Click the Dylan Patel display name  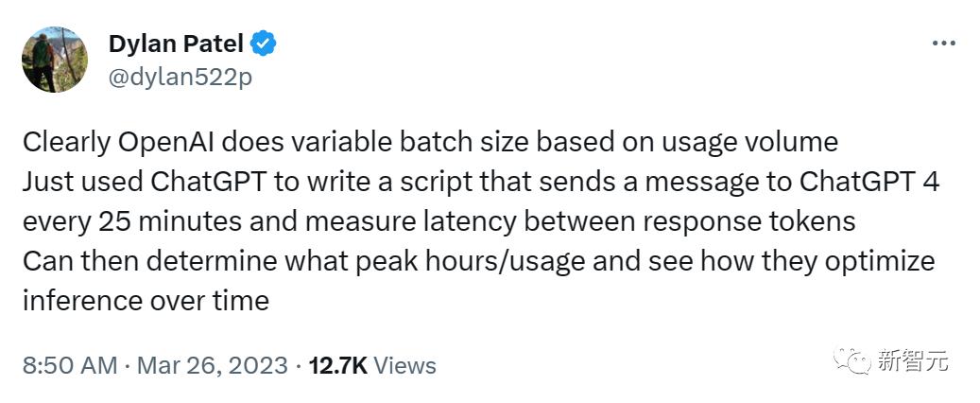(177, 44)
